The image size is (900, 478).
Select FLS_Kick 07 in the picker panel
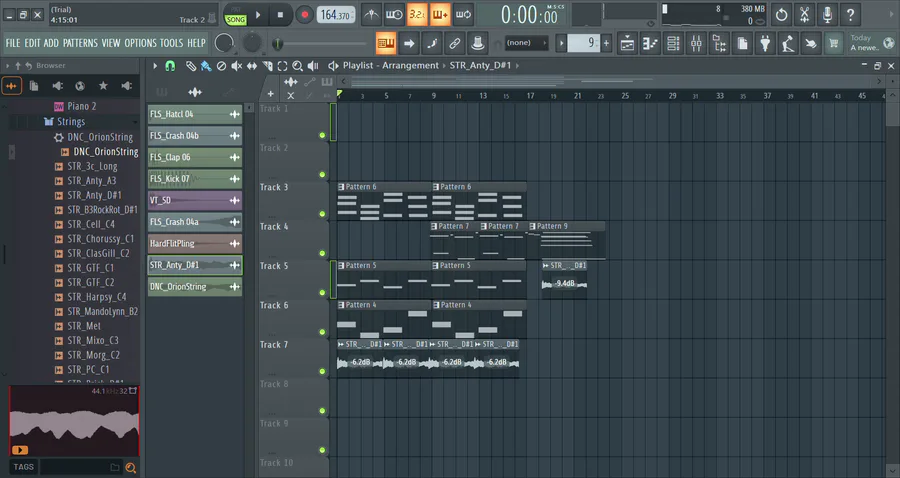click(195, 179)
